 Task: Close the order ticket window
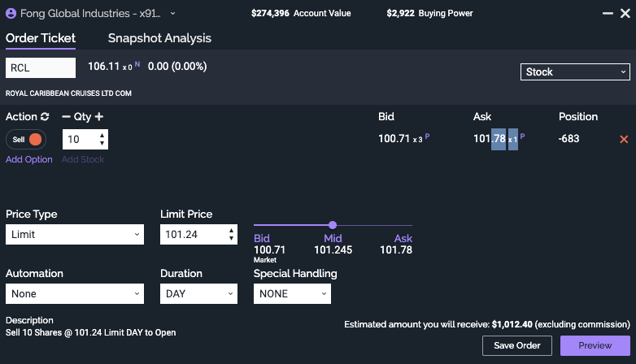[625, 13]
